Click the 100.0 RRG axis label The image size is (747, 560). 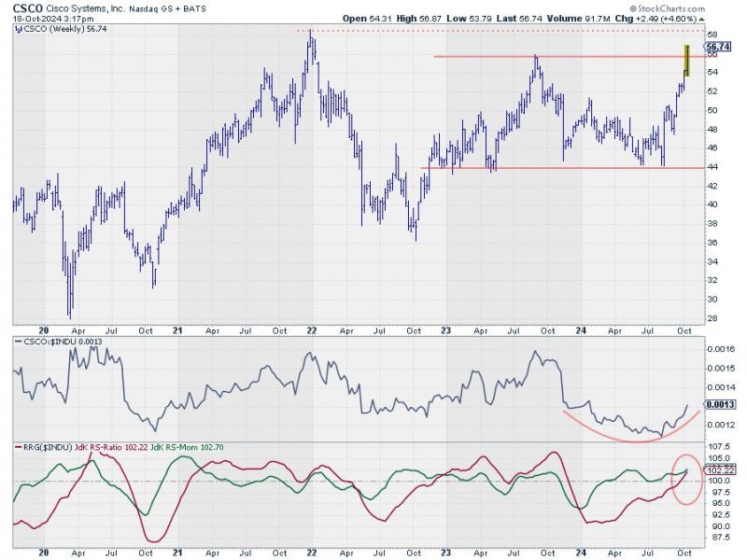coord(718,481)
